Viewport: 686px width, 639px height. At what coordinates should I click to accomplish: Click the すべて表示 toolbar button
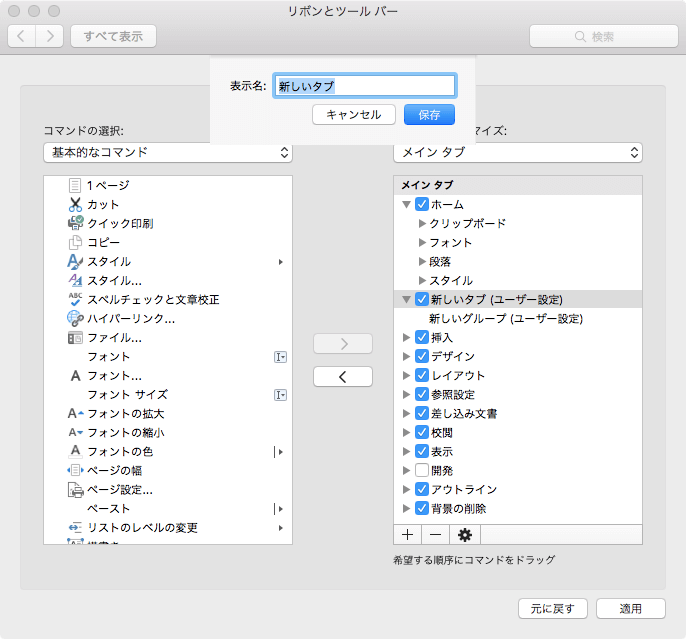click(x=113, y=36)
